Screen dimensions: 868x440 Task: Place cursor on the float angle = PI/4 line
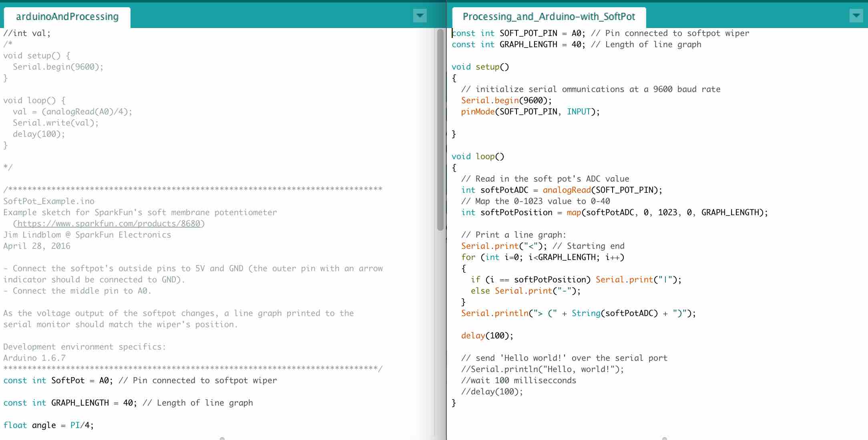click(48, 425)
